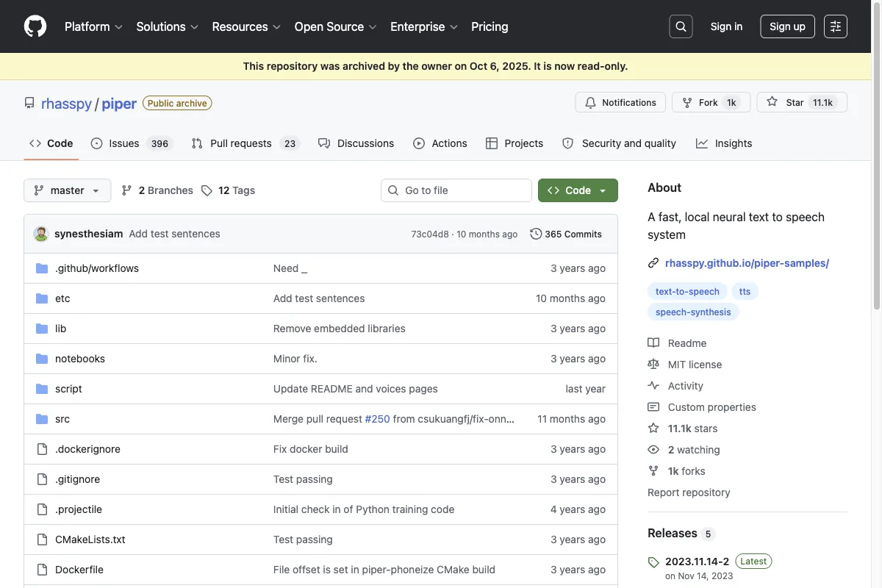The height and width of the screenshot is (588, 882).
Task: Expand the Platform menu
Action: pos(93,26)
